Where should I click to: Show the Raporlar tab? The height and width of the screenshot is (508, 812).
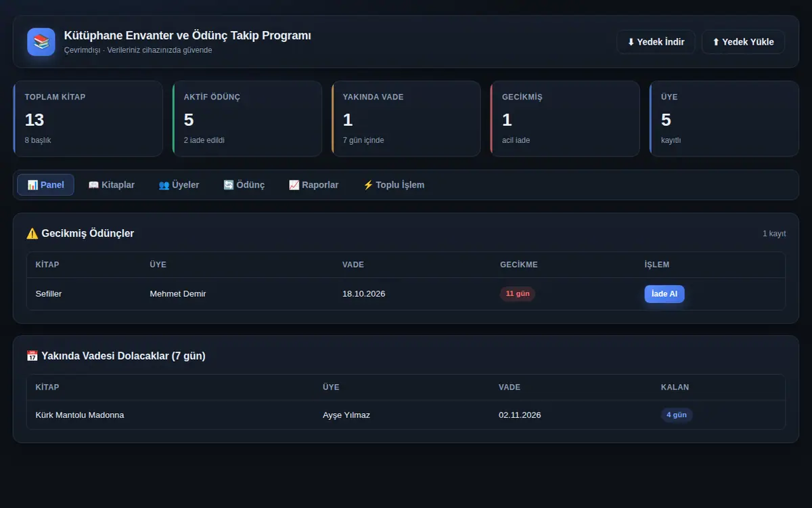click(314, 185)
